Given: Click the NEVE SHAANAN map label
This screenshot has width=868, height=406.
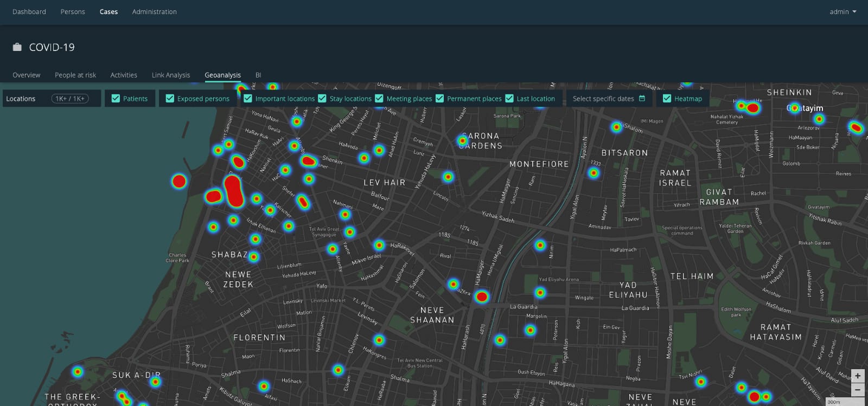Looking at the screenshot, I should (x=432, y=315).
